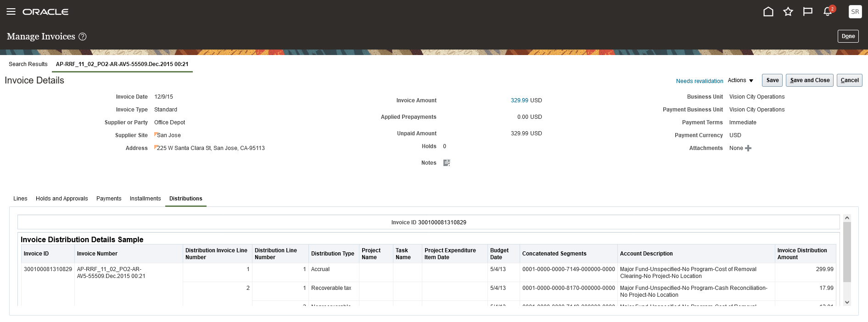The image size is (868, 322).
Task: Open the Notes icon
Action: coord(447,163)
